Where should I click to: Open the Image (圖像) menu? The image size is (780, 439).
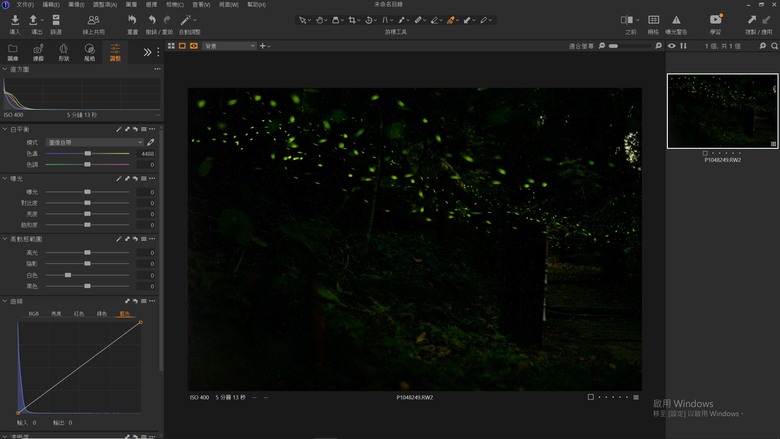coord(76,4)
